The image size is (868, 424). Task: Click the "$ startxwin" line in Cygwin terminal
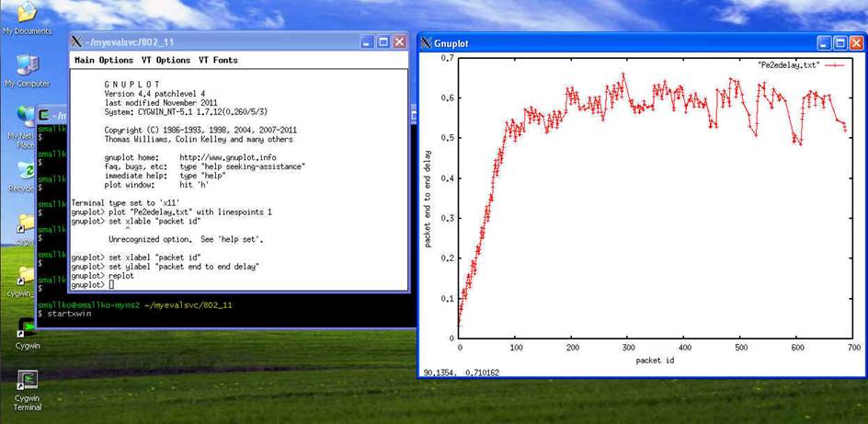(64, 314)
